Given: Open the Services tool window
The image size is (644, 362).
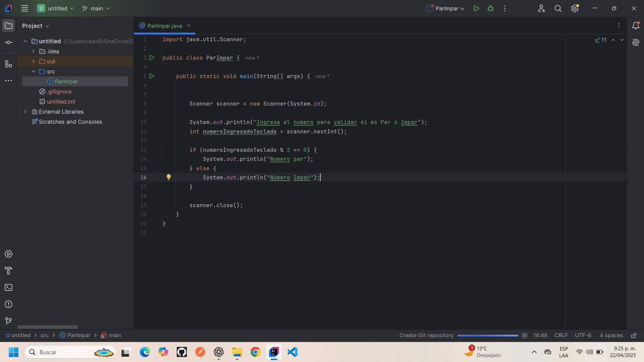Looking at the screenshot, I should [8, 254].
